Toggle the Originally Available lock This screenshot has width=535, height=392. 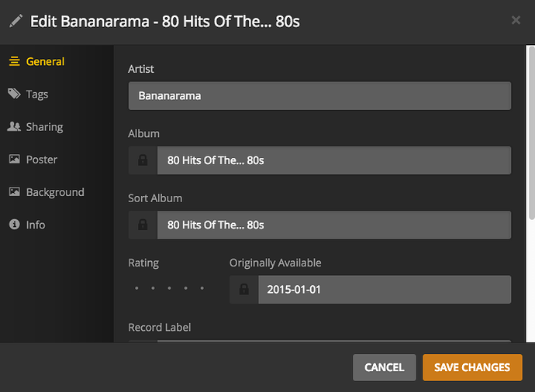pyautogui.click(x=244, y=290)
